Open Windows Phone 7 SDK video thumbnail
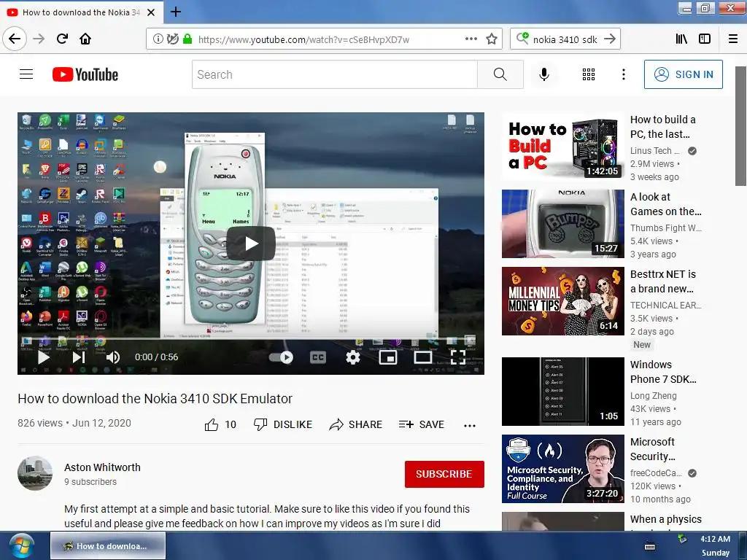The image size is (747, 560). coord(562,392)
